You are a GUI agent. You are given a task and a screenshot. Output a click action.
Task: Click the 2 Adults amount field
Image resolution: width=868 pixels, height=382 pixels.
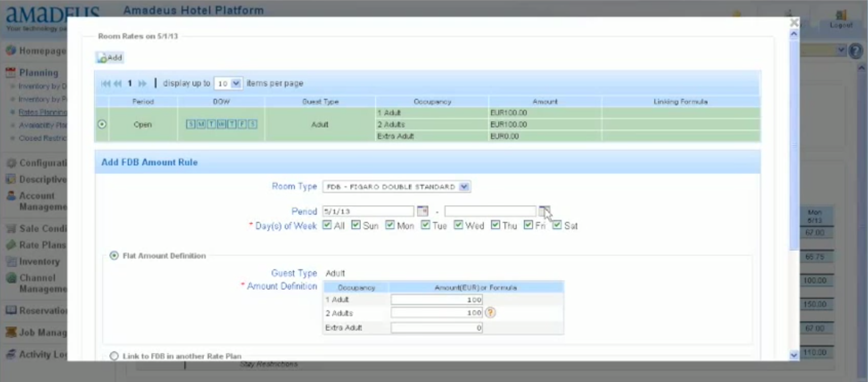[437, 313]
